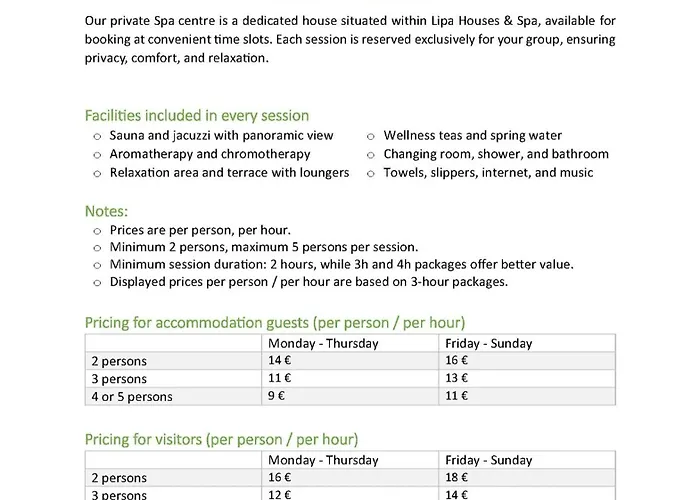Click "Friday - Sunday" header in accommodation table
The width and height of the screenshot is (700, 500).
pos(488,343)
